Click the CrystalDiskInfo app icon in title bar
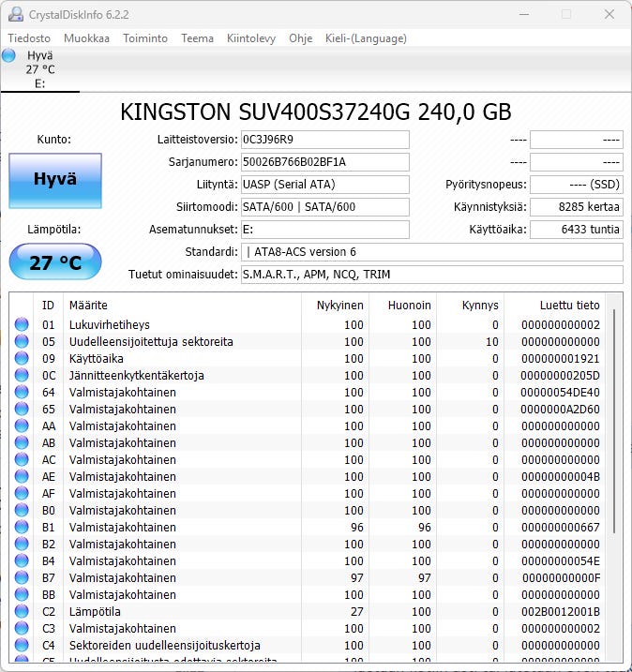632x672 pixels. tap(13, 14)
